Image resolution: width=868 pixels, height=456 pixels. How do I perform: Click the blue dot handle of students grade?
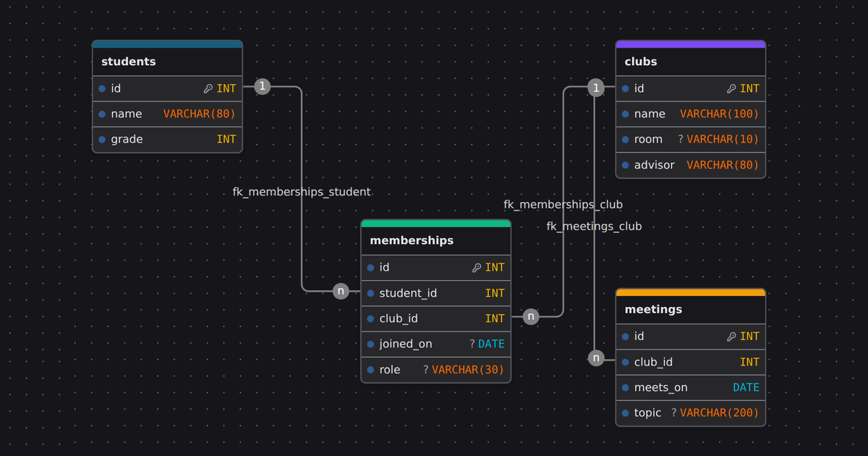(102, 140)
